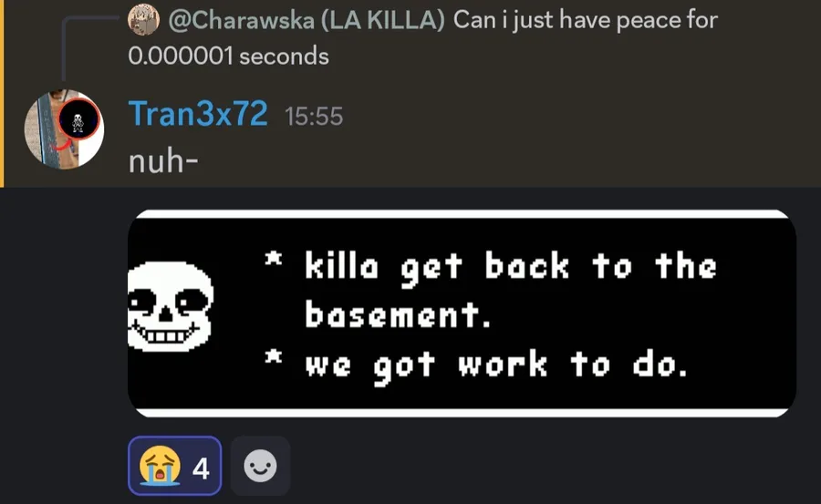The image size is (821, 504).
Task: Toggle the crying emoji reaction with count 4
Action: [x=175, y=466]
